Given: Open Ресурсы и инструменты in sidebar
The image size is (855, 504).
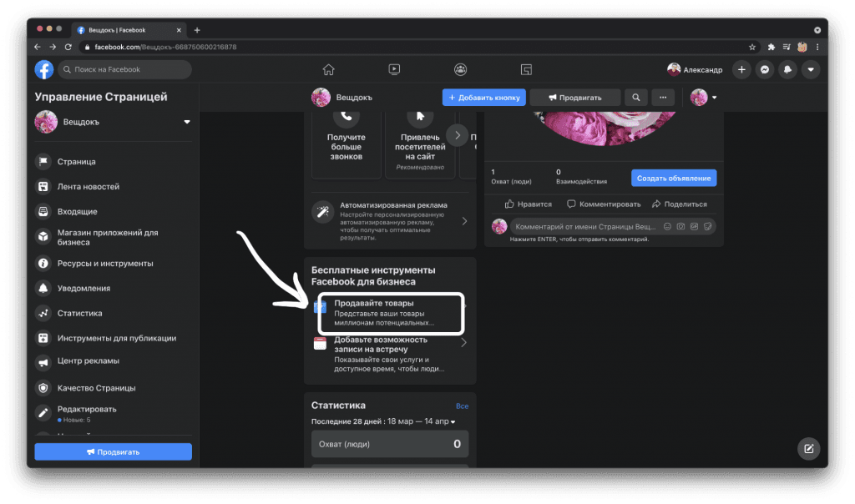Looking at the screenshot, I should click(x=114, y=263).
